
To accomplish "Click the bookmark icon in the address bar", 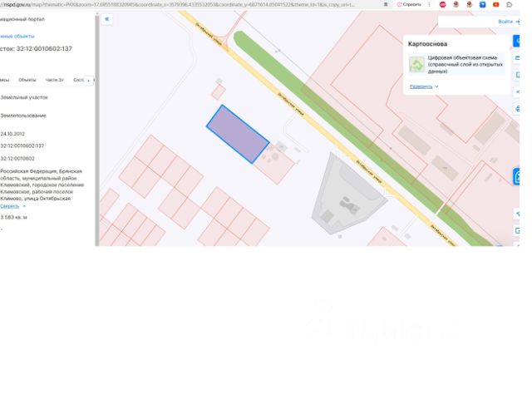I will [x=386, y=5].
